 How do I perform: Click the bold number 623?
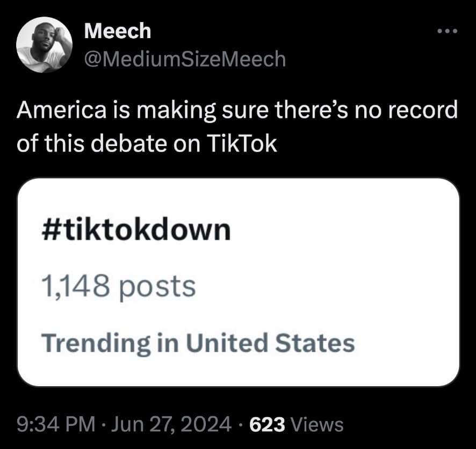click(x=268, y=424)
